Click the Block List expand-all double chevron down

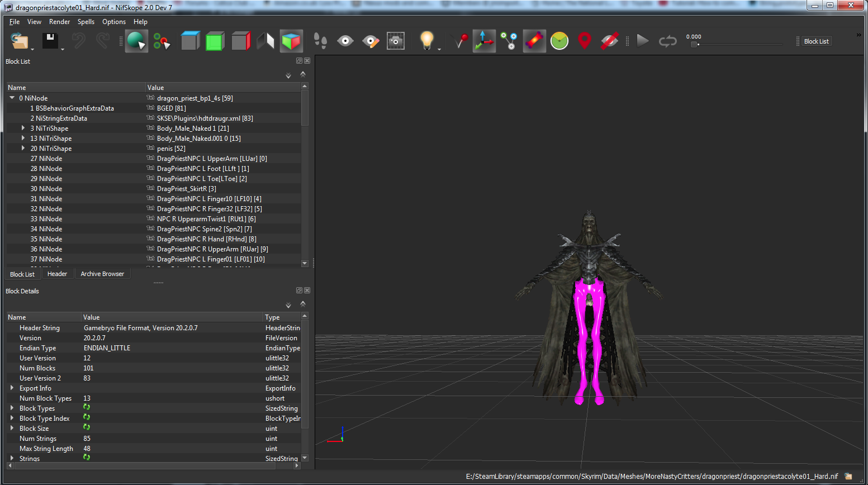pyautogui.click(x=288, y=75)
